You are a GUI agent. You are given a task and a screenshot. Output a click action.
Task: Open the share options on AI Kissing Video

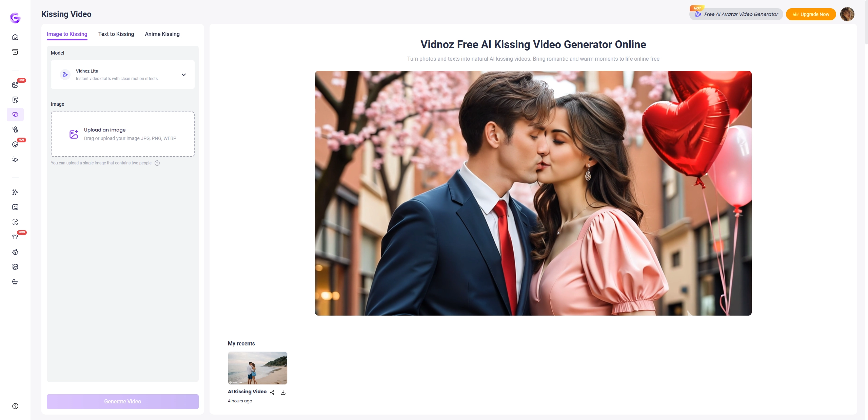pos(273,393)
